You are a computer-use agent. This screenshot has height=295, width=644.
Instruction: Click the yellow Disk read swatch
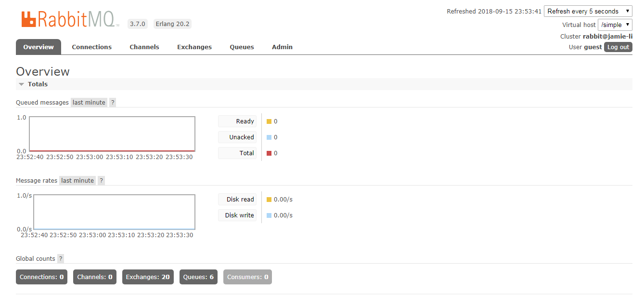coord(269,200)
